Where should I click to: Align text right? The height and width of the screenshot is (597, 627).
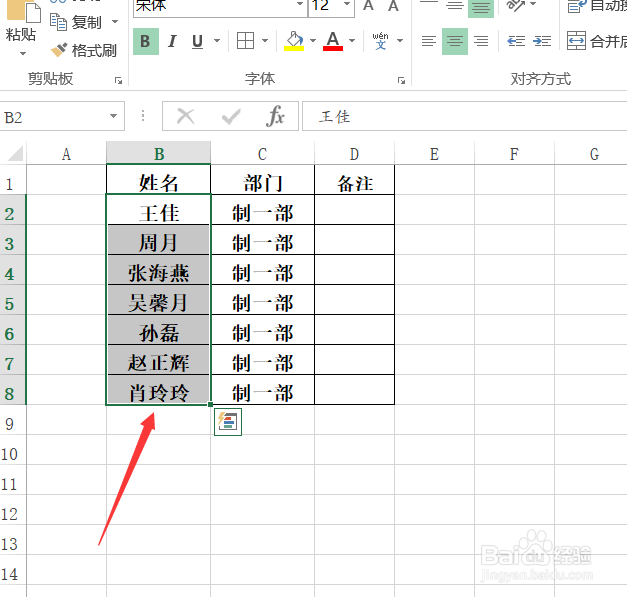tap(481, 41)
